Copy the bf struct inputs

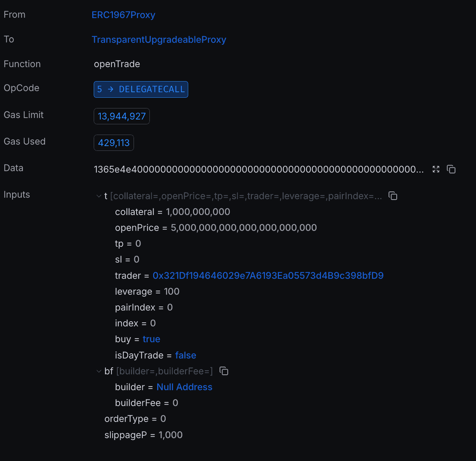coord(224,371)
